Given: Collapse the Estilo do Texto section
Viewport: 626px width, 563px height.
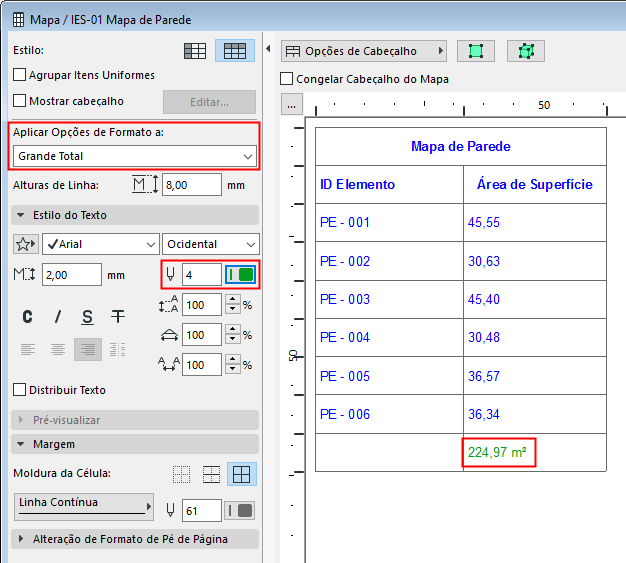Looking at the screenshot, I should tap(135, 215).
